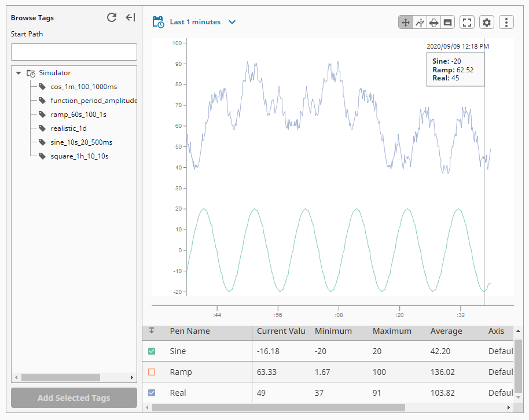Enable the Ramp pen checkbox
The image size is (529, 420).
(x=152, y=372)
